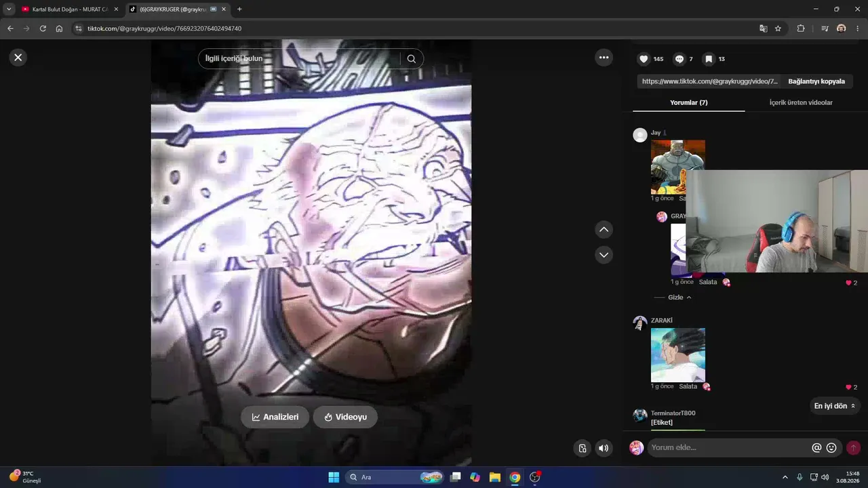Open Chrome three-dot menu
Screen dimensions: 868x488
(x=858, y=28)
